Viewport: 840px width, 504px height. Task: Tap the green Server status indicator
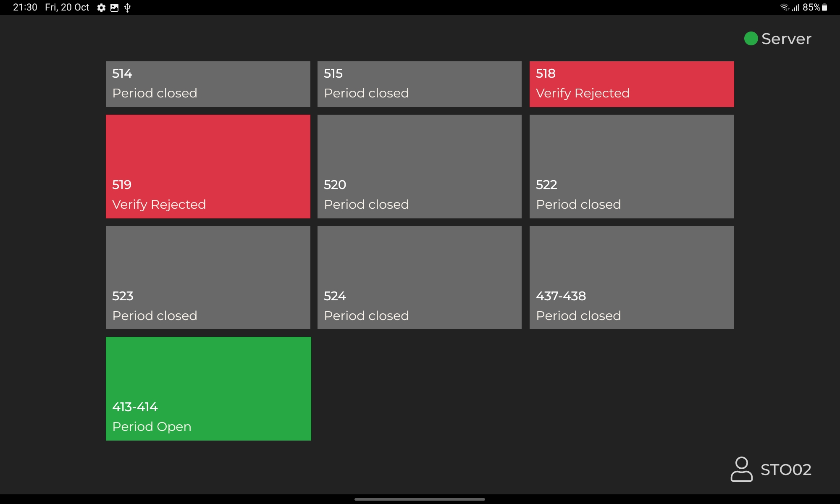pyautogui.click(x=751, y=39)
